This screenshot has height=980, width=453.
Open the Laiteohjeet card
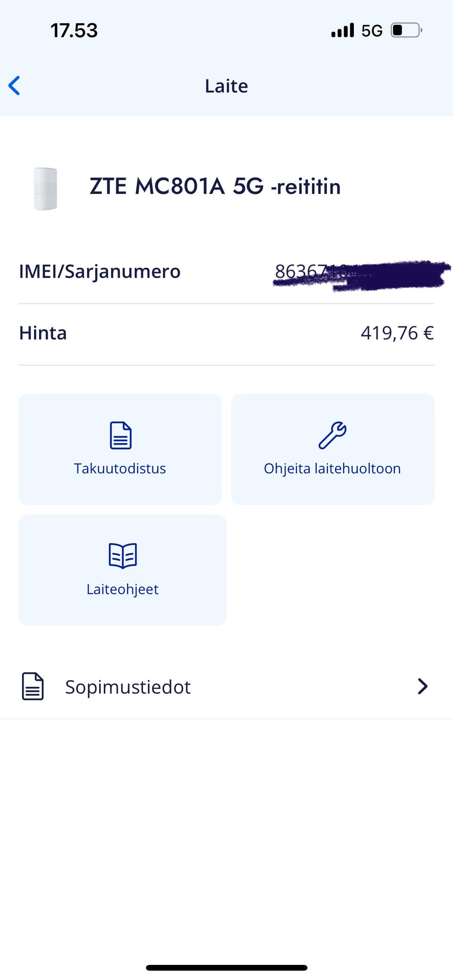coord(123,570)
